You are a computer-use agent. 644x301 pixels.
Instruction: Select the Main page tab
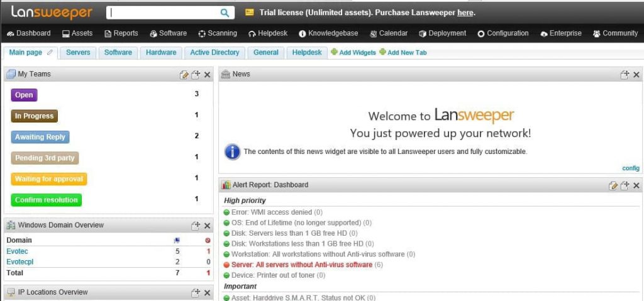pyautogui.click(x=25, y=53)
